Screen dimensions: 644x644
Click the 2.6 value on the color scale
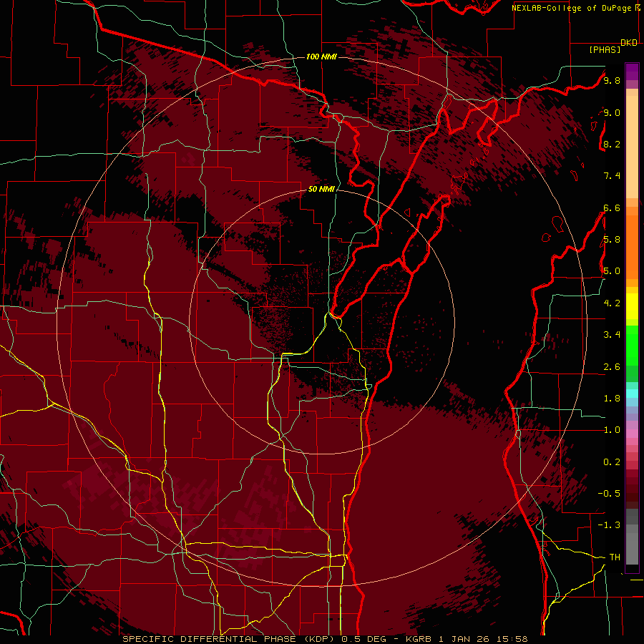tap(612, 367)
